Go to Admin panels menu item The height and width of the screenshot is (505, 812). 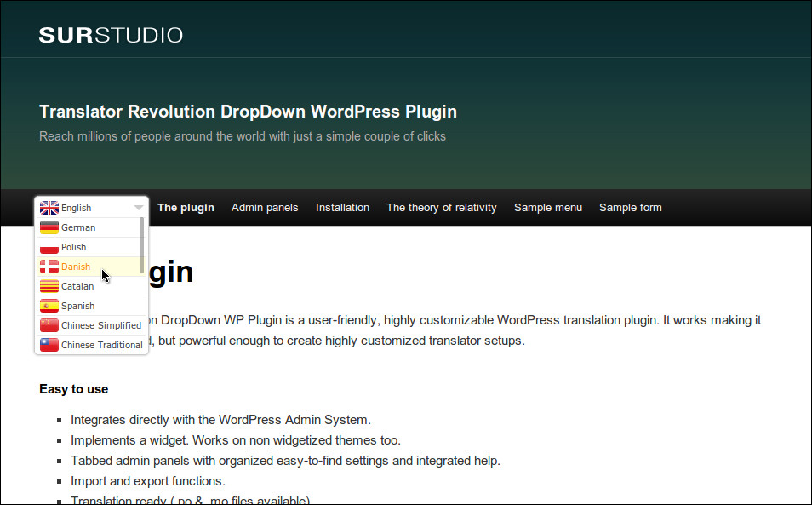click(265, 208)
